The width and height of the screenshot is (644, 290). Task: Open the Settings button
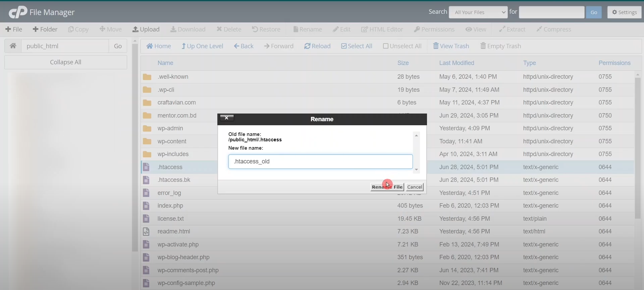624,12
